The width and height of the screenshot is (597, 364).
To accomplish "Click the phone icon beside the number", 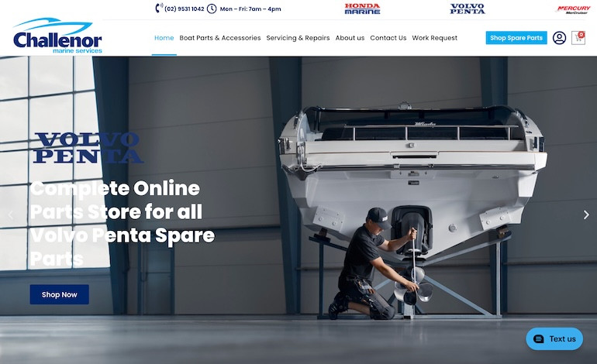I will 159,8.
